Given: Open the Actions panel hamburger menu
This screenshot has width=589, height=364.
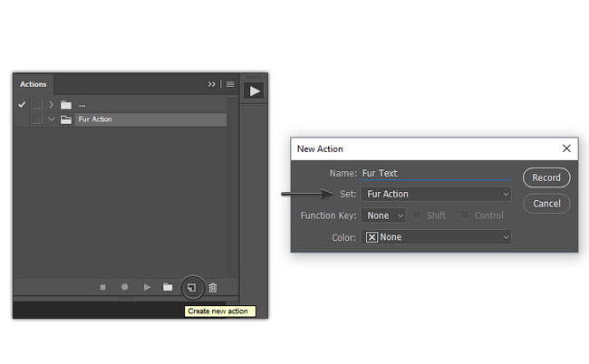Looking at the screenshot, I should 230,84.
